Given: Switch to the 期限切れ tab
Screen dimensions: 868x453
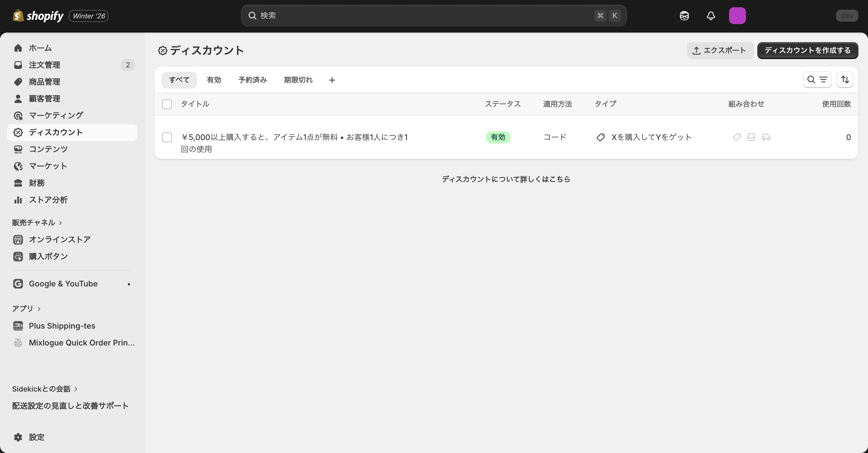Looking at the screenshot, I should (298, 80).
